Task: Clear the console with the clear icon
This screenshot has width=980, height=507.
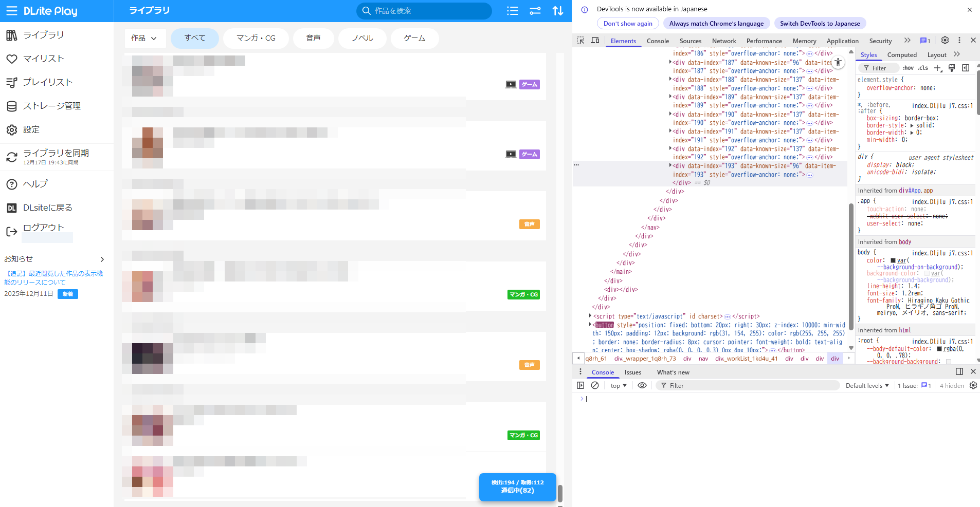Action: pos(595,385)
